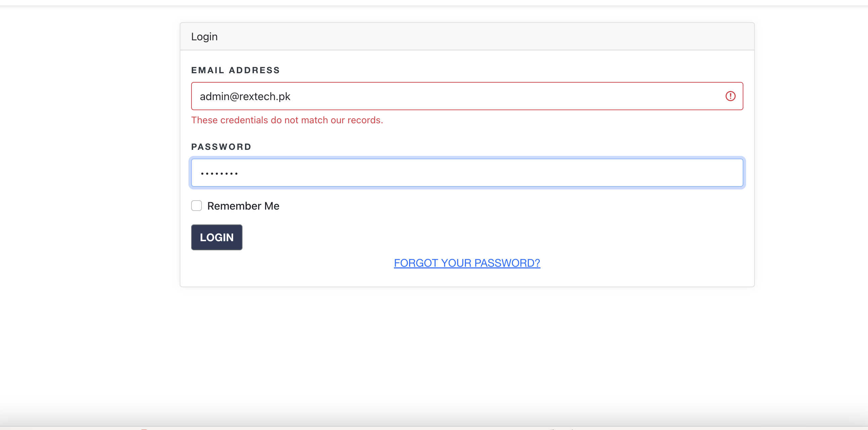Click the typed admin@rextech.pk email text
Screen dimensions: 868x430
coord(245,96)
